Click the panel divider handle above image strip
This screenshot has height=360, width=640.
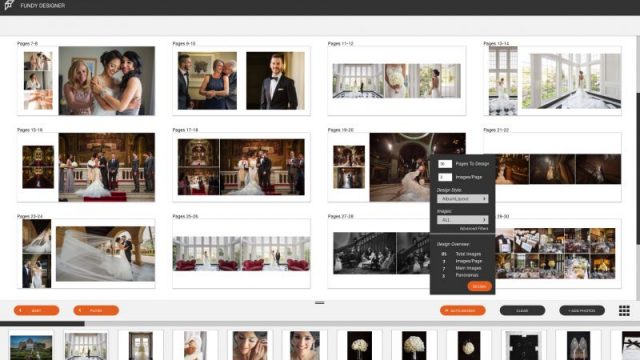pos(320,303)
